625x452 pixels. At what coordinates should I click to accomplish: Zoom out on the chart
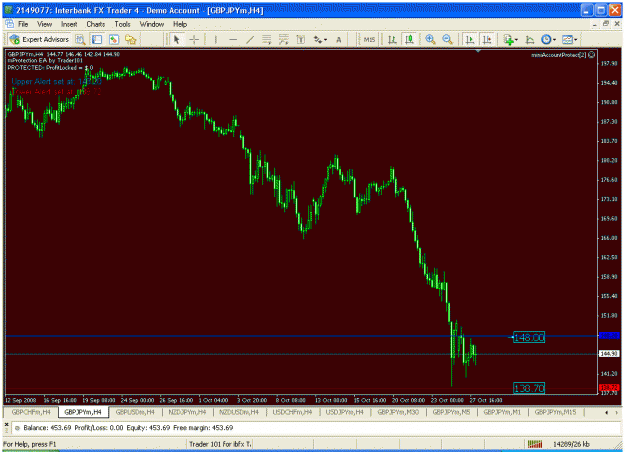(447, 39)
